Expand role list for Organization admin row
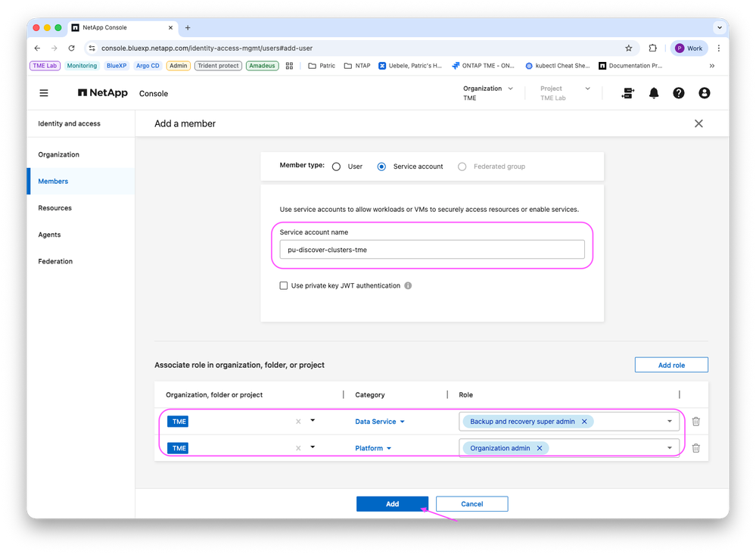The image size is (756, 554). tap(669, 448)
